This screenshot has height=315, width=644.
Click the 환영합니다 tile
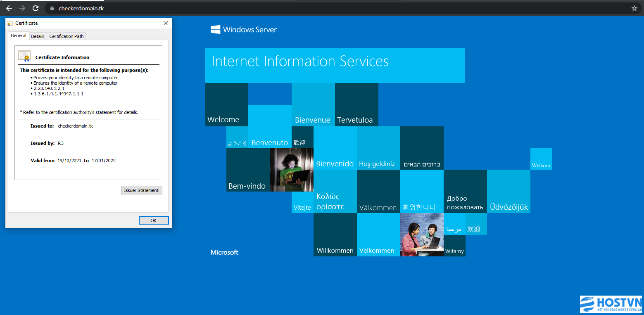coord(422,191)
